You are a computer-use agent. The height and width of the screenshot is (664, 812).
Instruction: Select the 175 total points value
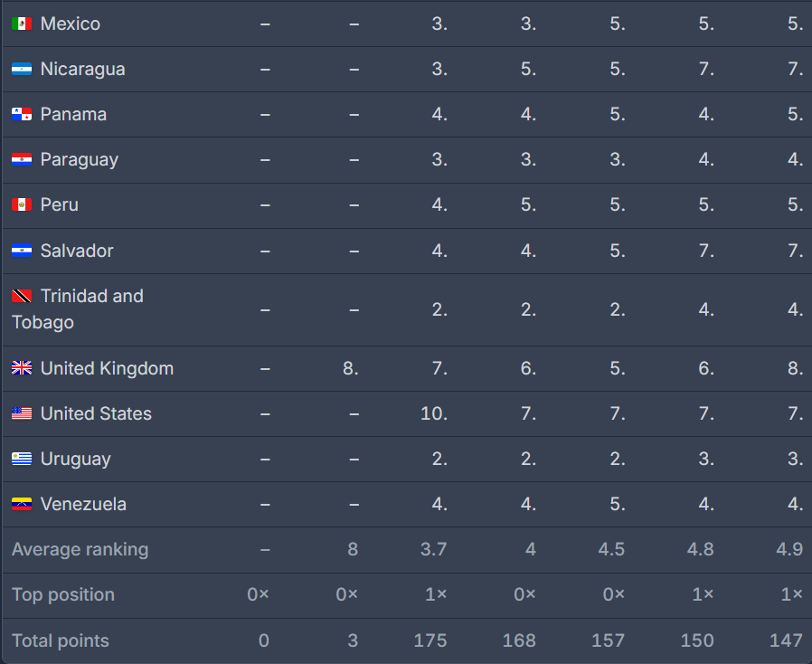430,640
